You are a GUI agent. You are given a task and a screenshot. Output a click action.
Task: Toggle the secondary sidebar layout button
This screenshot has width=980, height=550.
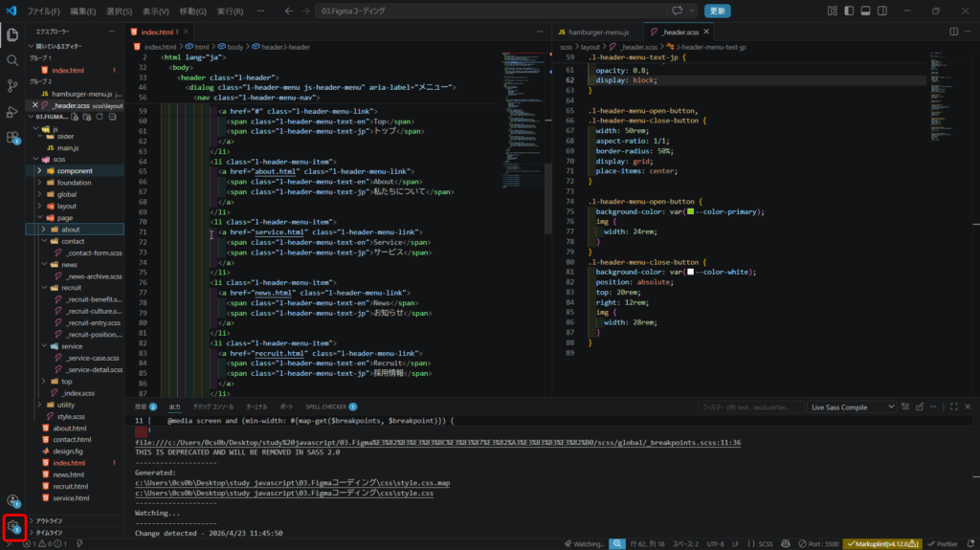click(883, 11)
